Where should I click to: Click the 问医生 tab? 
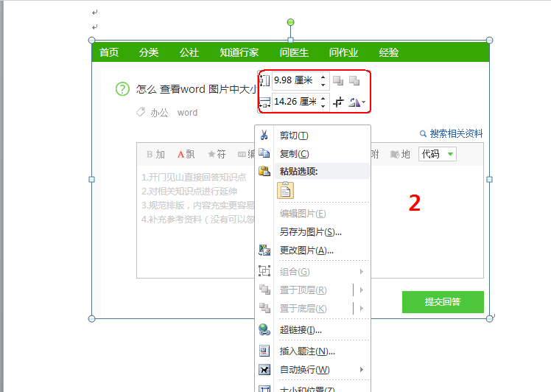[x=294, y=52]
